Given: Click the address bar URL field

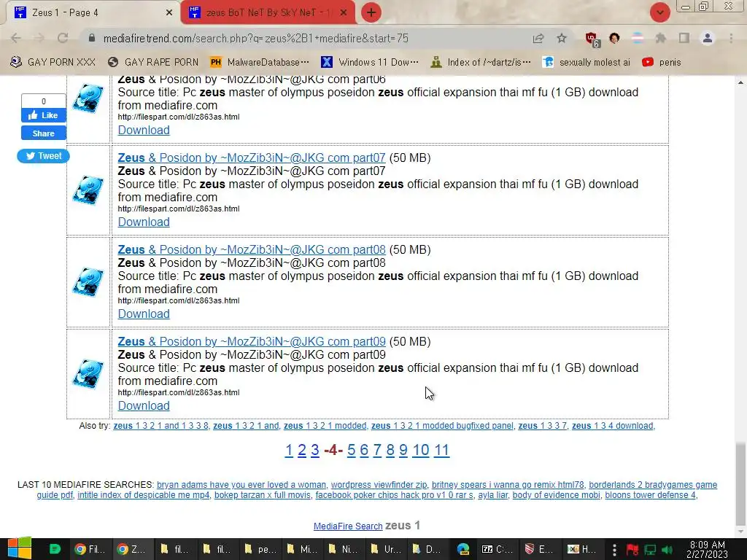Looking at the screenshot, I should pos(305,39).
